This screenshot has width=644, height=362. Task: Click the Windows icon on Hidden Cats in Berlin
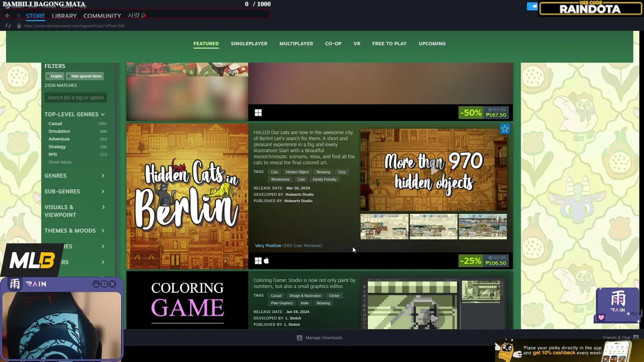click(x=258, y=260)
